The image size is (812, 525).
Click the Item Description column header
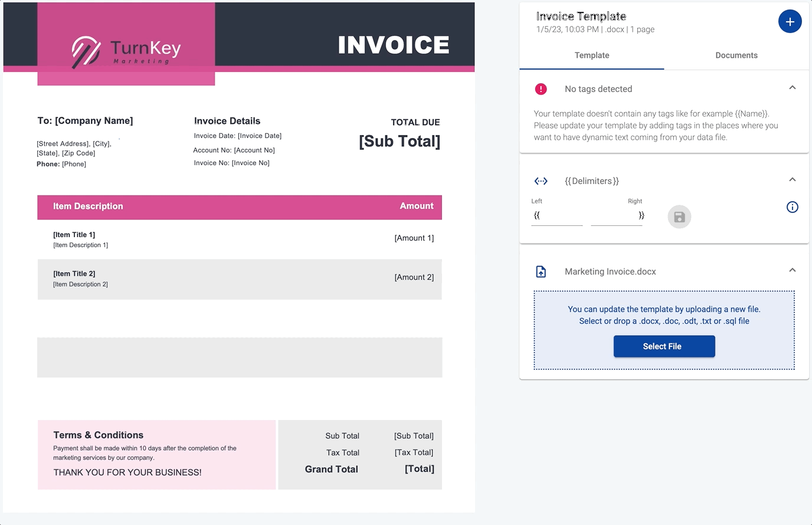[x=88, y=206]
